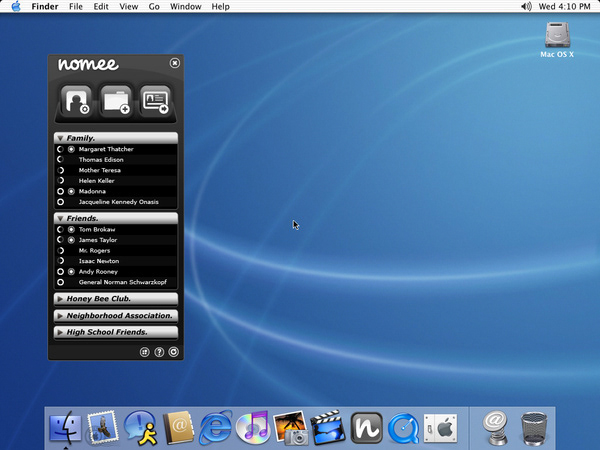Click the add contact icon in nomee
The image size is (600, 450).
coord(76,101)
